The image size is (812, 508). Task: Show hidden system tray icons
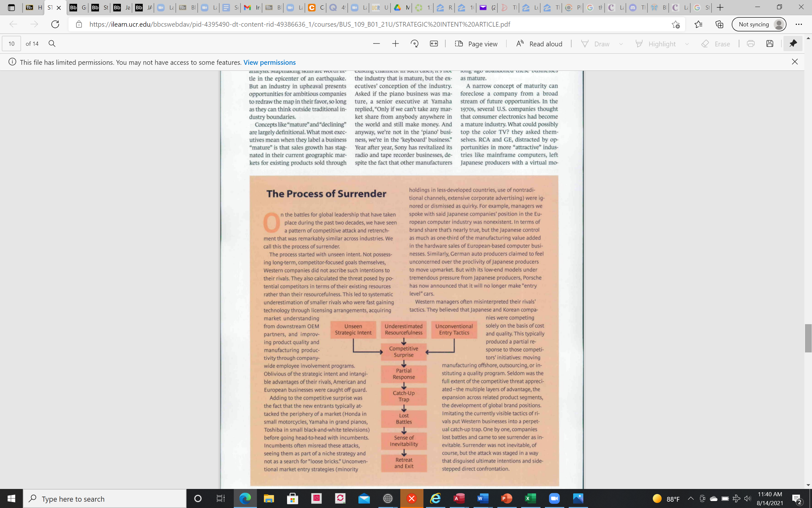pos(691,498)
